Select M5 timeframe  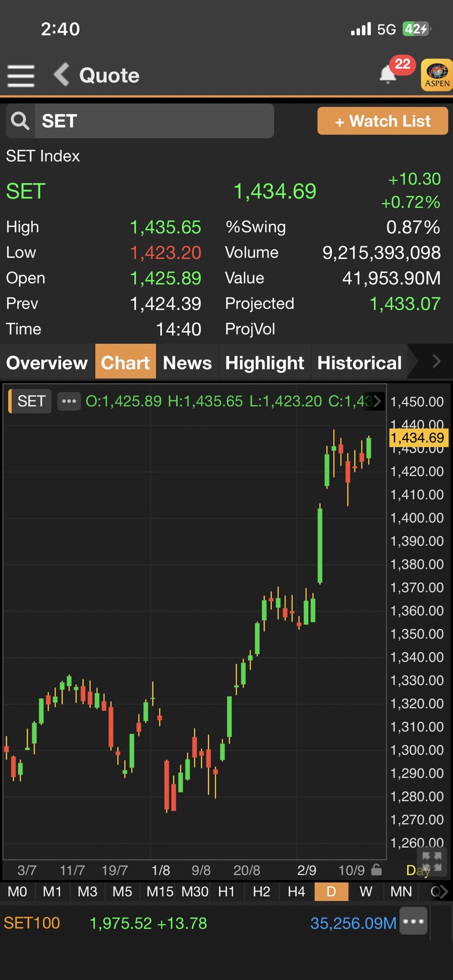pos(122,891)
